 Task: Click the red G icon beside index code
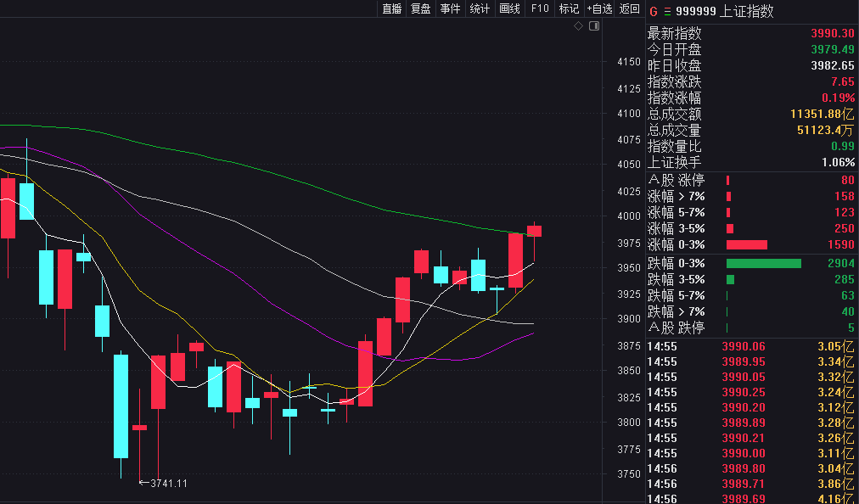click(x=653, y=12)
